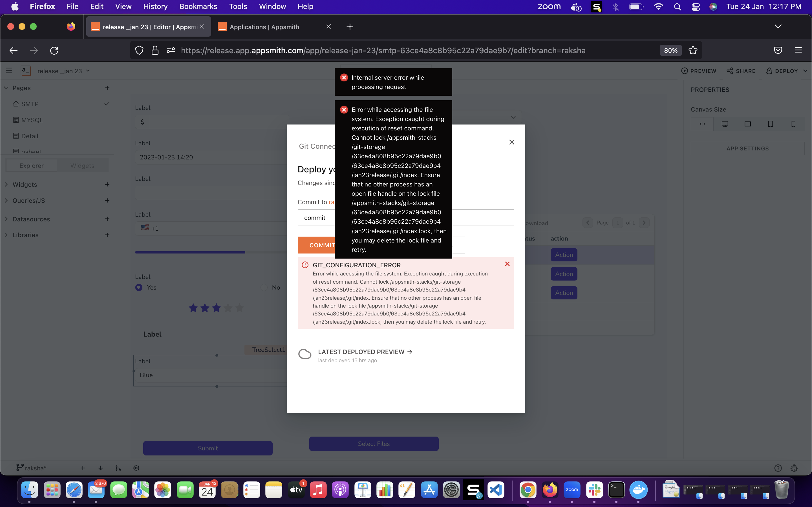The image size is (812, 507).
Task: Switch to the Widgets tab in Explorer panel
Action: [x=83, y=165]
